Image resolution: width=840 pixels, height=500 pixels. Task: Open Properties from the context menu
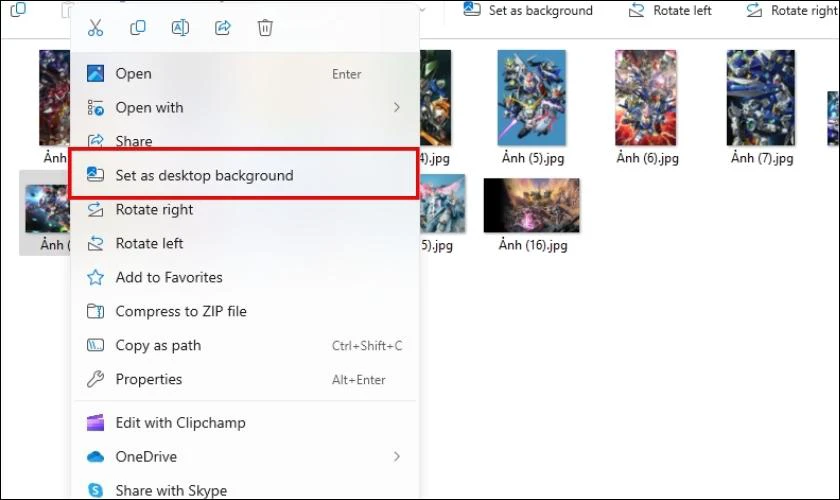tap(244, 379)
